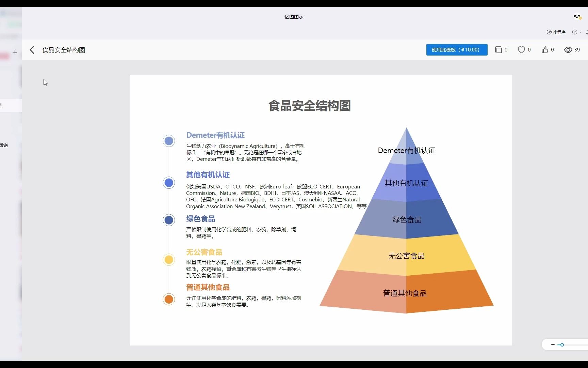Click the header title 食品安全结构图 beside back arrow
Image resolution: width=588 pixels, height=368 pixels.
[x=64, y=50]
